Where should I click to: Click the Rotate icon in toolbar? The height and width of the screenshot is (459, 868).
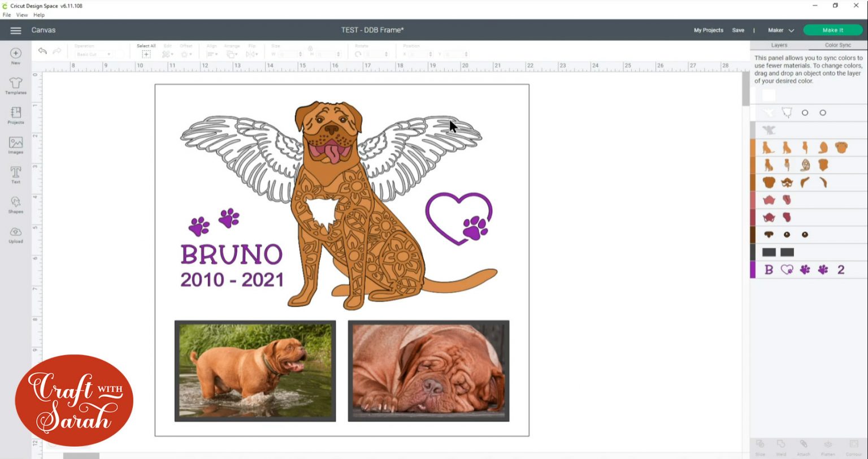click(x=358, y=54)
